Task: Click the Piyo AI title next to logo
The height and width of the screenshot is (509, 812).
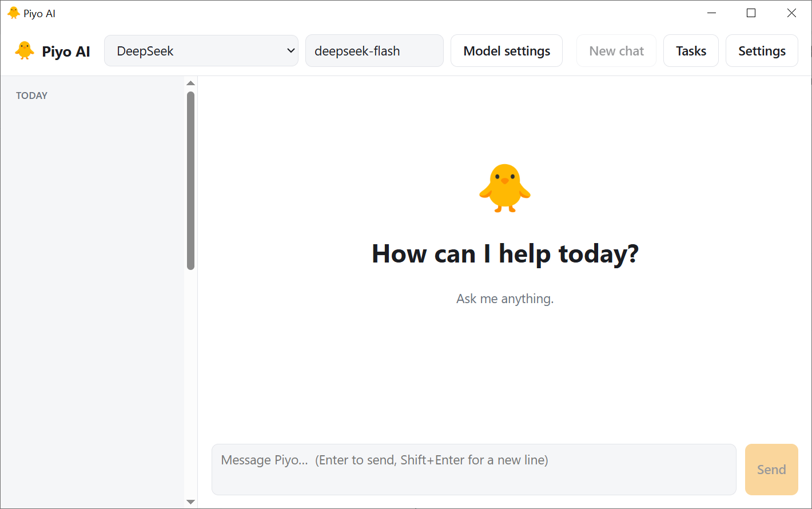Action: [x=66, y=51]
